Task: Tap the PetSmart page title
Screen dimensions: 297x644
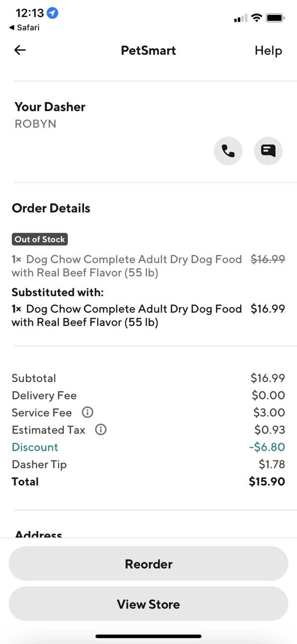Action: [148, 51]
